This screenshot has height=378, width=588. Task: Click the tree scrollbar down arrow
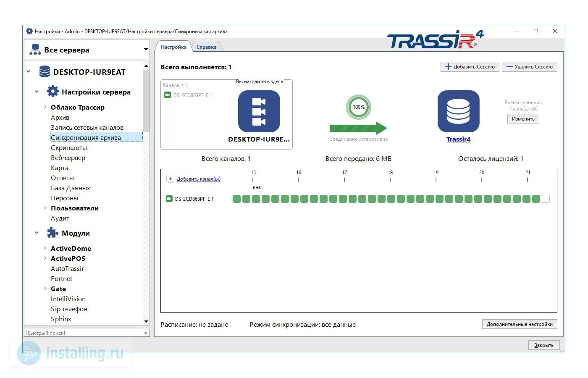point(146,322)
